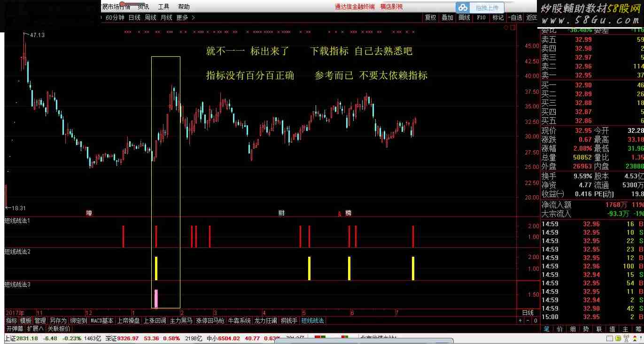Screen dimensions: 644x344
Task: Select the 上帝操盘 indicator tab
Action: (128, 321)
